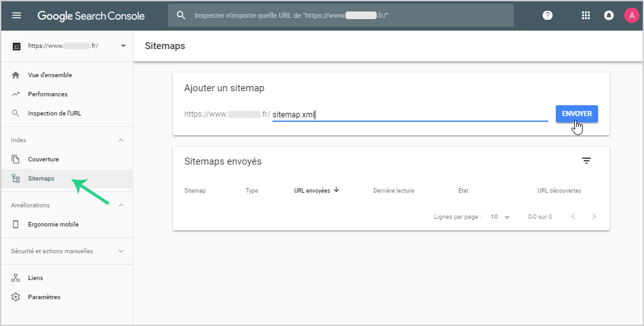Viewport: 644px width, 326px height.
Task: Focus the URL inspection search field
Action: pyautogui.click(x=340, y=15)
